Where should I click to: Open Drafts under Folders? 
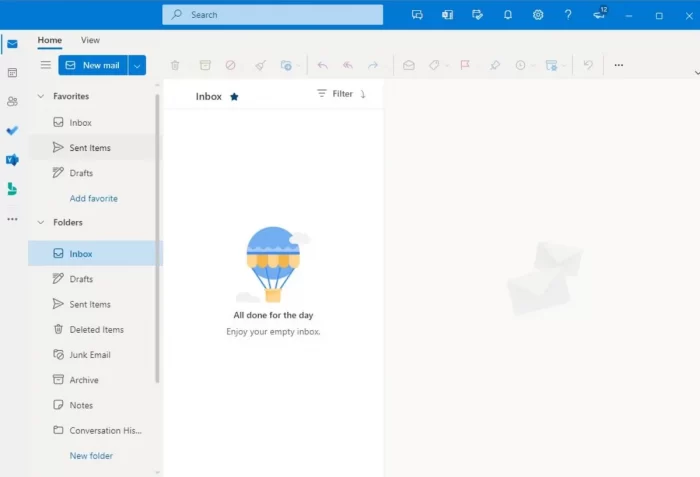tap(93, 279)
